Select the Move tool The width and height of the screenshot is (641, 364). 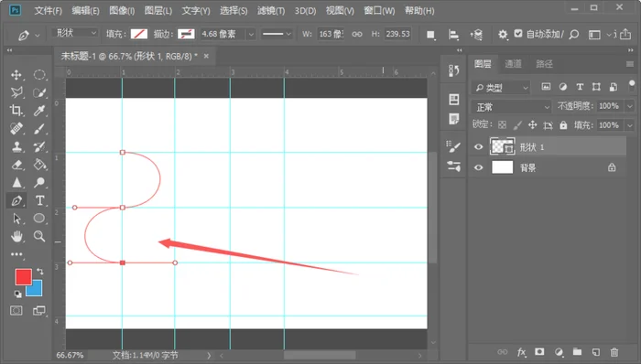[x=16, y=75]
